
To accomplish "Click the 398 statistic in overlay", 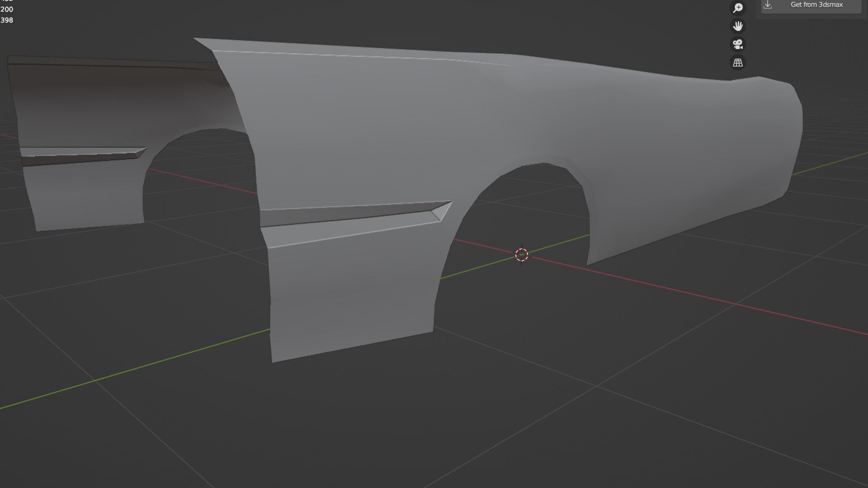I will [7, 20].
